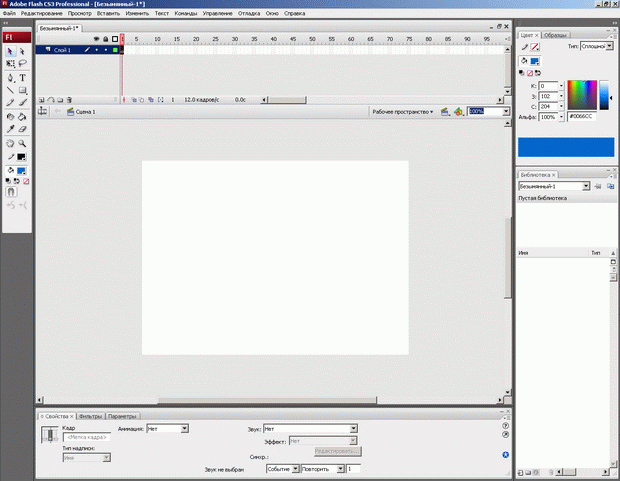Select the Line tool
This screenshot has width=620, height=481.
[10, 90]
